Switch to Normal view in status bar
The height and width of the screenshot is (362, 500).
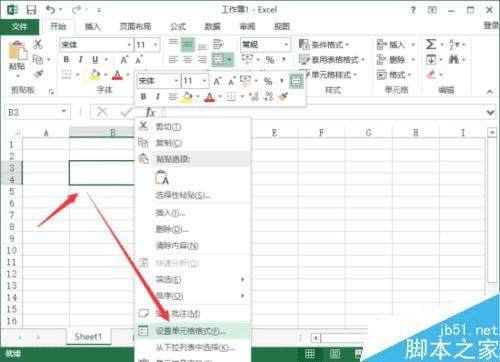pos(310,354)
